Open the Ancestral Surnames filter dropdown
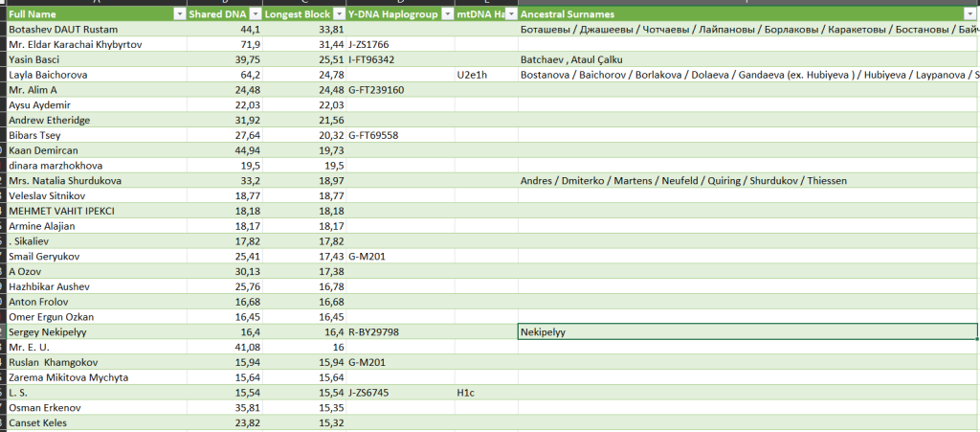This screenshot has width=980, height=432. click(x=969, y=14)
